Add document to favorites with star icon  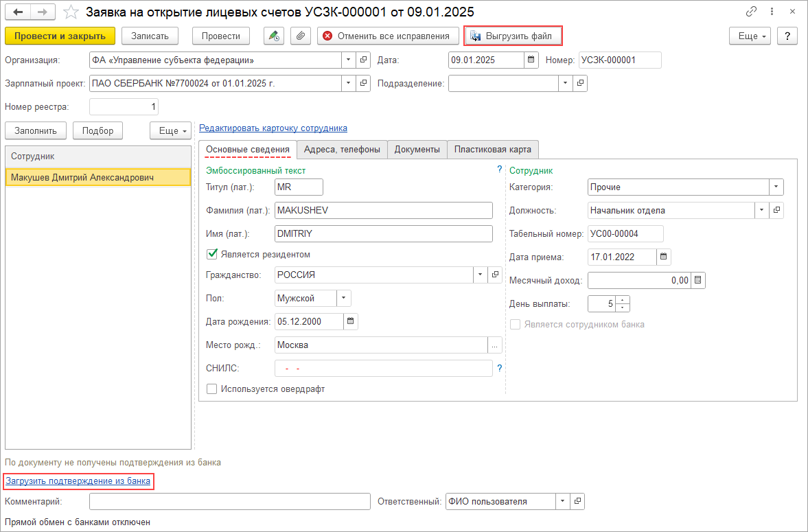(71, 12)
